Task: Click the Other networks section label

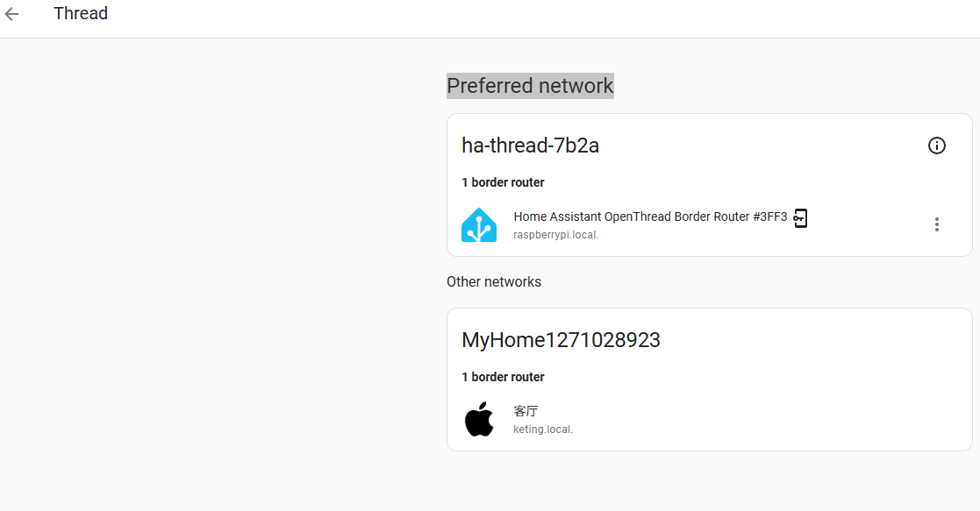Action: point(494,281)
